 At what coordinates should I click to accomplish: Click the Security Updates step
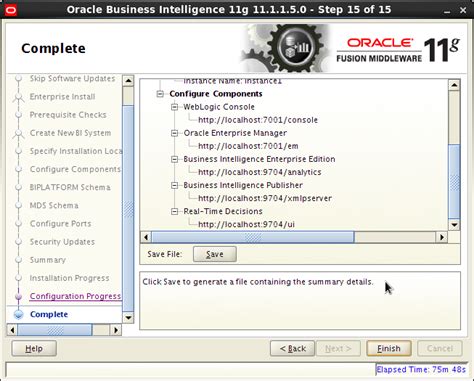click(x=62, y=242)
